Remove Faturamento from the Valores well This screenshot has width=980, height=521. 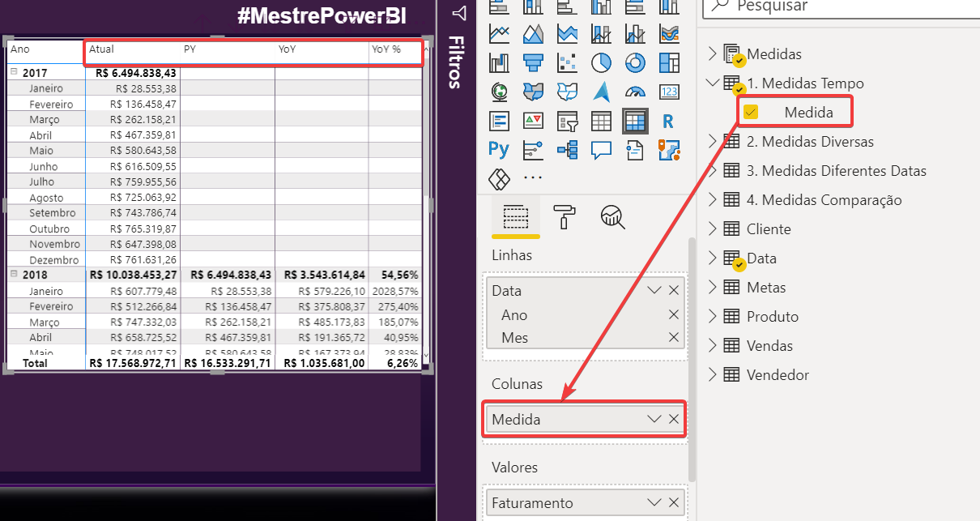675,502
